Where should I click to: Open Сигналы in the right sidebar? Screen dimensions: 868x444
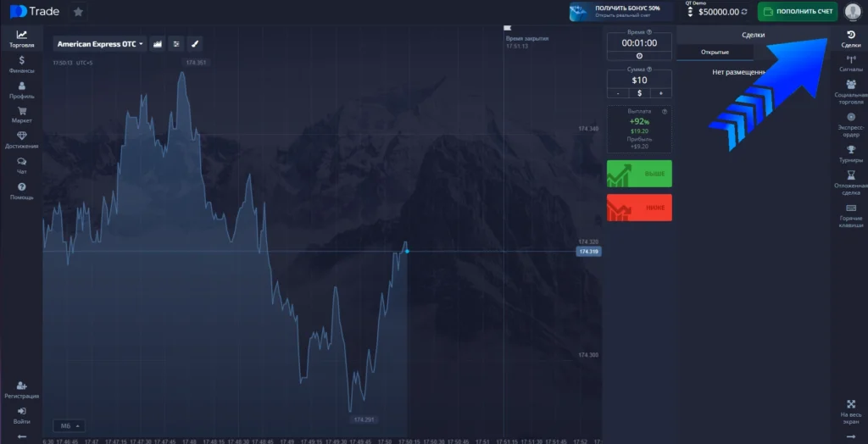pos(851,64)
